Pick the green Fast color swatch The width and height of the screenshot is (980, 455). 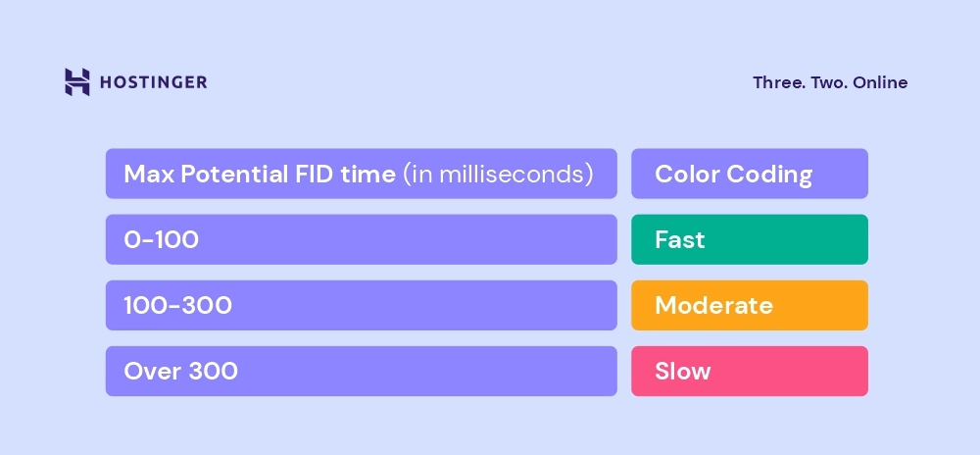coord(750,239)
